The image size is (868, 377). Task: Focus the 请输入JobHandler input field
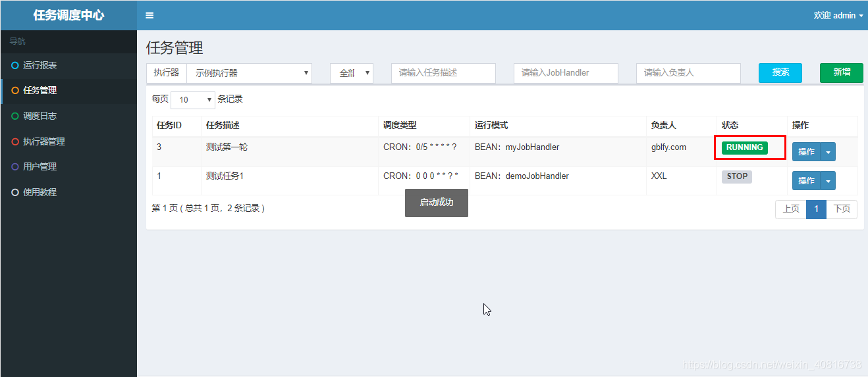coord(566,73)
